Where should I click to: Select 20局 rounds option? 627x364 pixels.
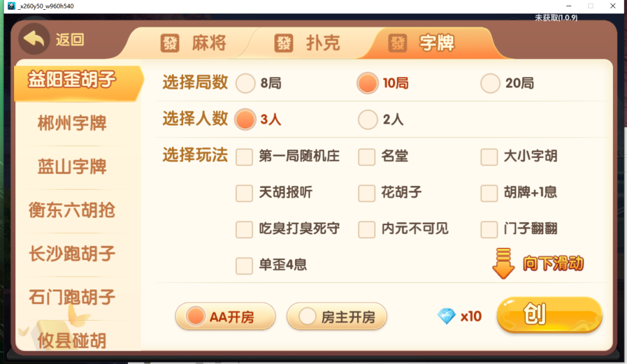[x=490, y=83]
